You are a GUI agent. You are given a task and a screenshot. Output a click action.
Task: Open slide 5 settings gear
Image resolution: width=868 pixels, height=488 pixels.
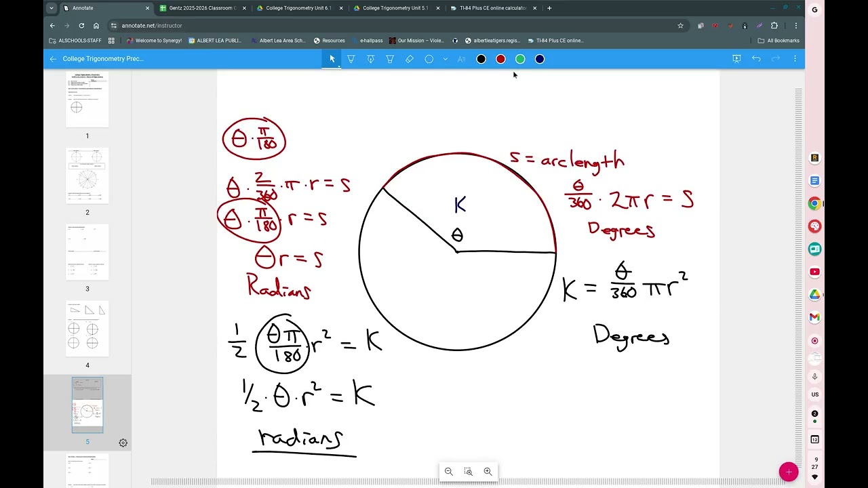(123, 443)
